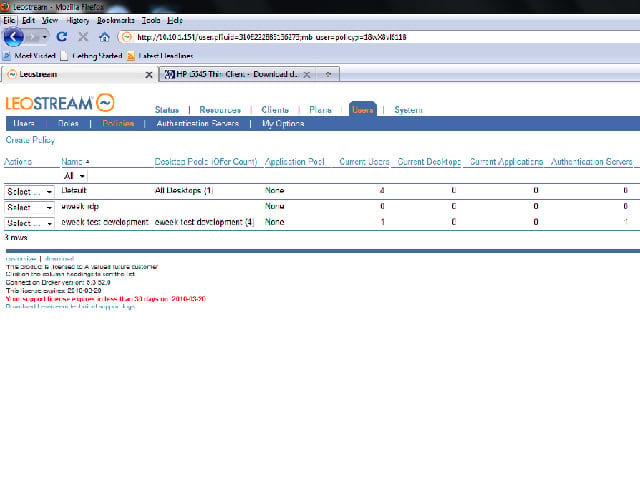640x480 pixels.
Task: Click the Default policy name
Action: [74, 190]
